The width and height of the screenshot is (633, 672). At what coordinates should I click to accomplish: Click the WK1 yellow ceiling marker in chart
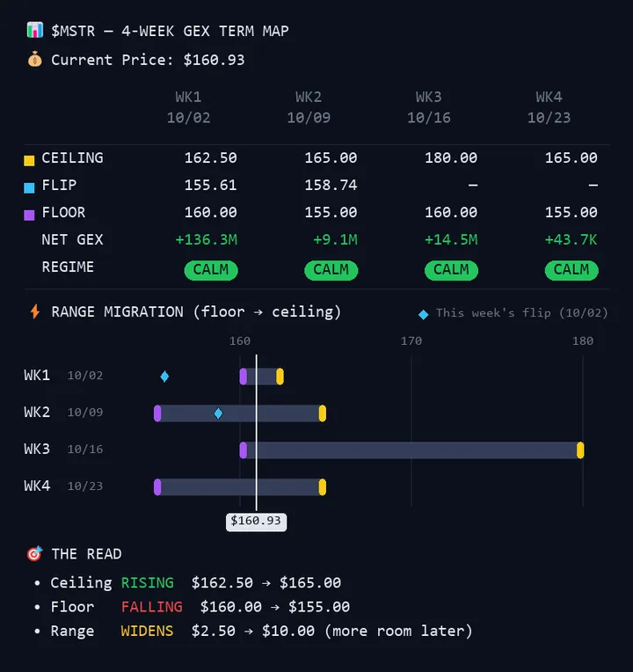280,376
